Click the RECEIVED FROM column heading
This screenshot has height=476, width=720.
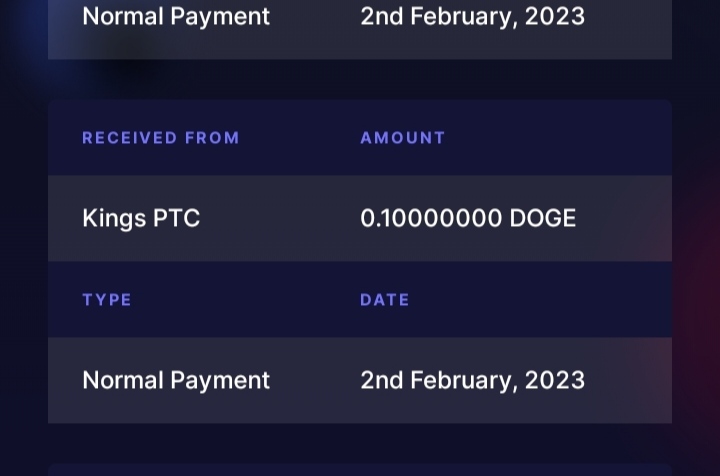tap(161, 138)
